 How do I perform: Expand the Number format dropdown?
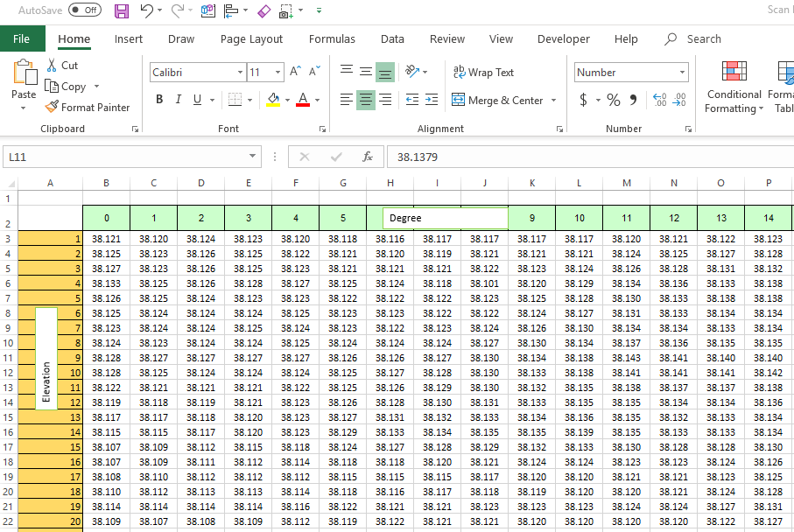click(x=682, y=73)
